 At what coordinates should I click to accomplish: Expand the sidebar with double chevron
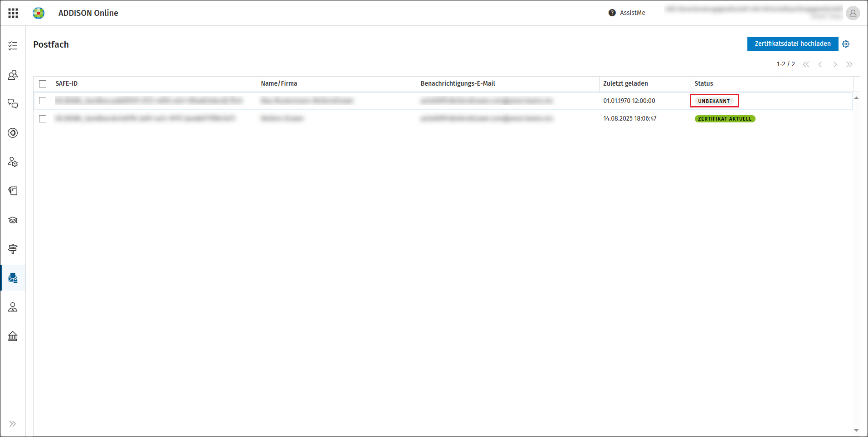click(x=13, y=424)
